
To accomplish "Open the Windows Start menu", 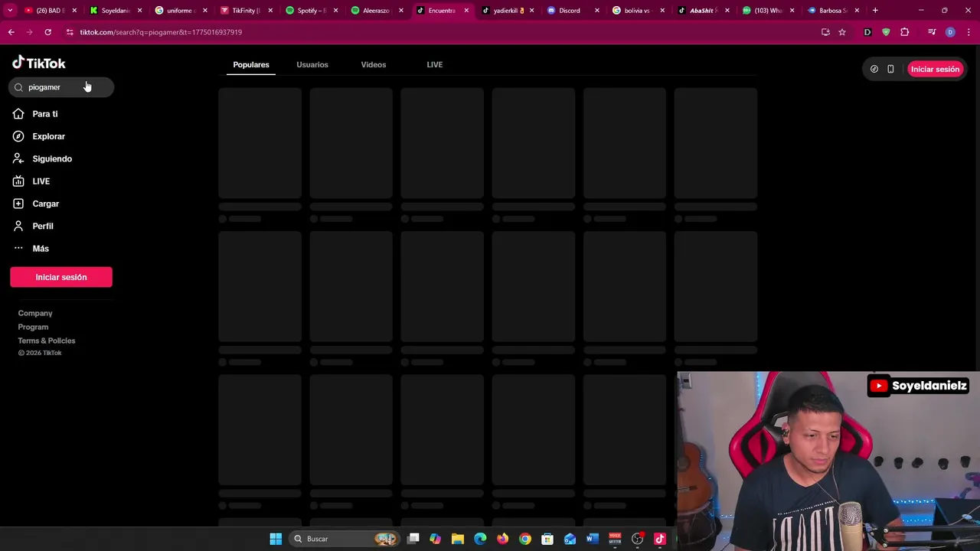I will tap(276, 539).
